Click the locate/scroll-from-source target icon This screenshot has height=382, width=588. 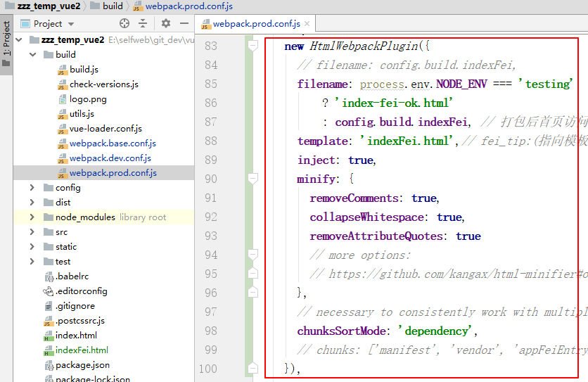[x=124, y=24]
